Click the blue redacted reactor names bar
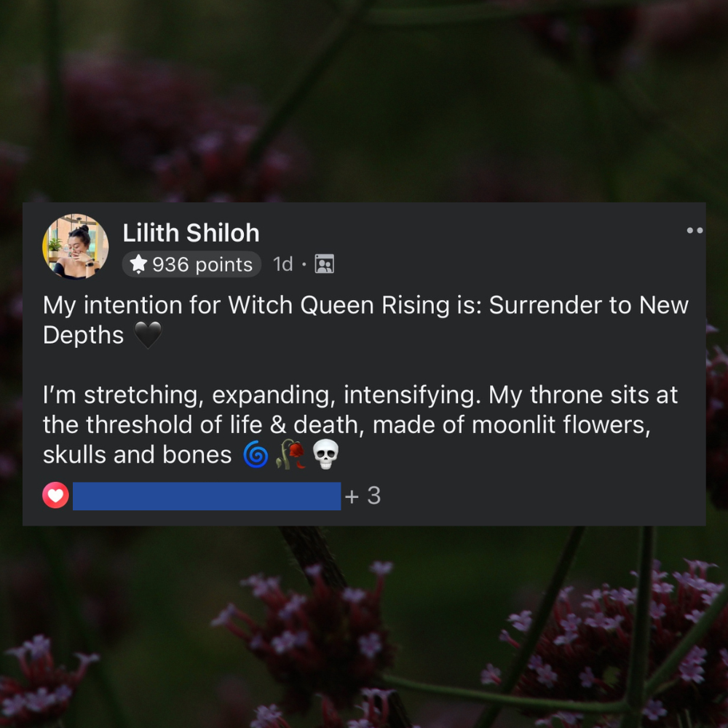 [x=207, y=496]
